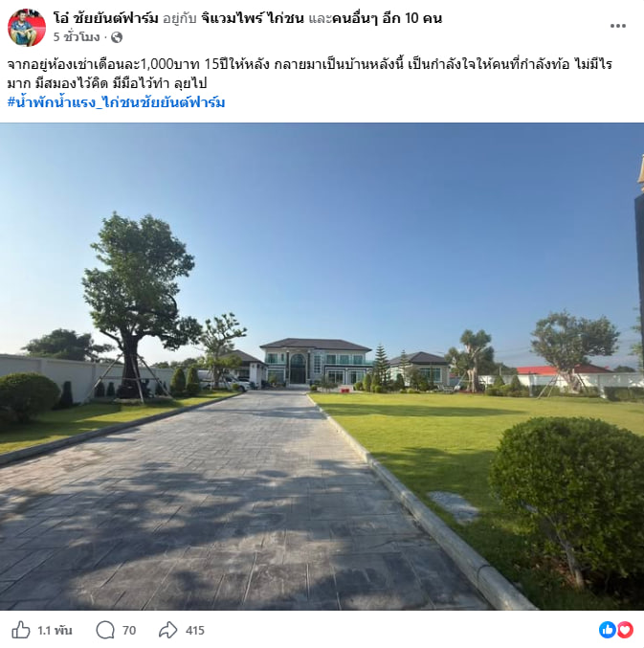Click the globe public audience icon
The width and height of the screenshot is (644, 648).
click(x=117, y=37)
